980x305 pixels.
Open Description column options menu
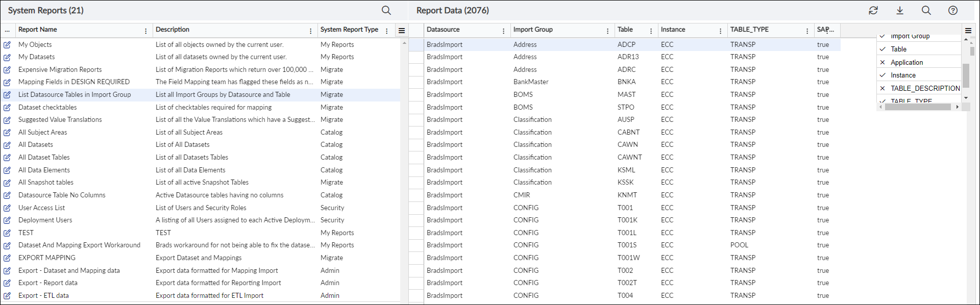pos(311,31)
